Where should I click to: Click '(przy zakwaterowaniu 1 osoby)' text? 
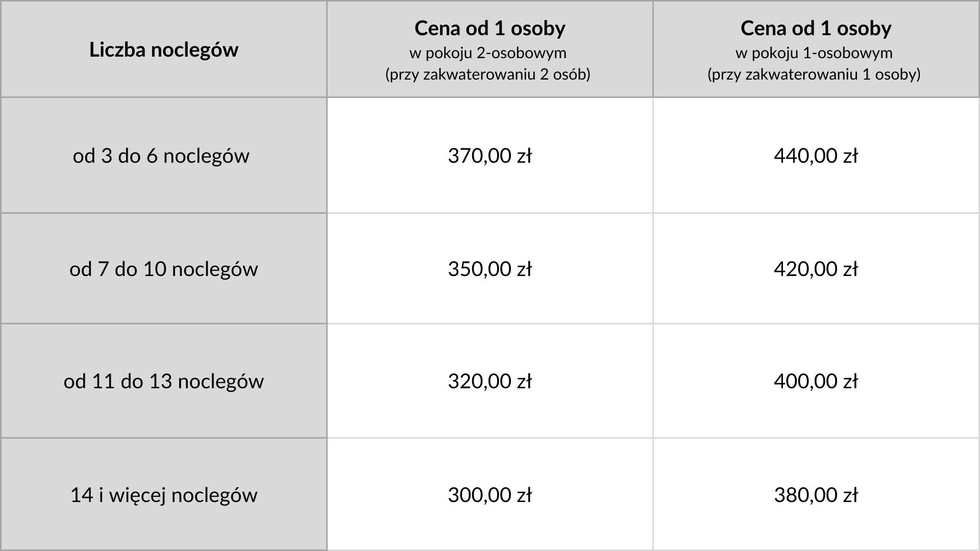814,74
